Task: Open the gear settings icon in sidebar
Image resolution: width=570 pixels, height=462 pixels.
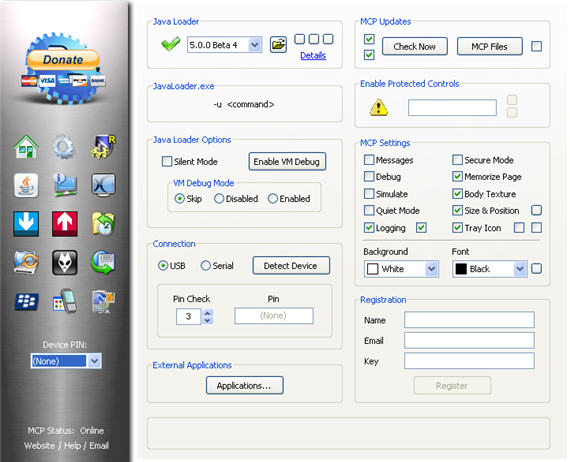Action: click(64, 147)
